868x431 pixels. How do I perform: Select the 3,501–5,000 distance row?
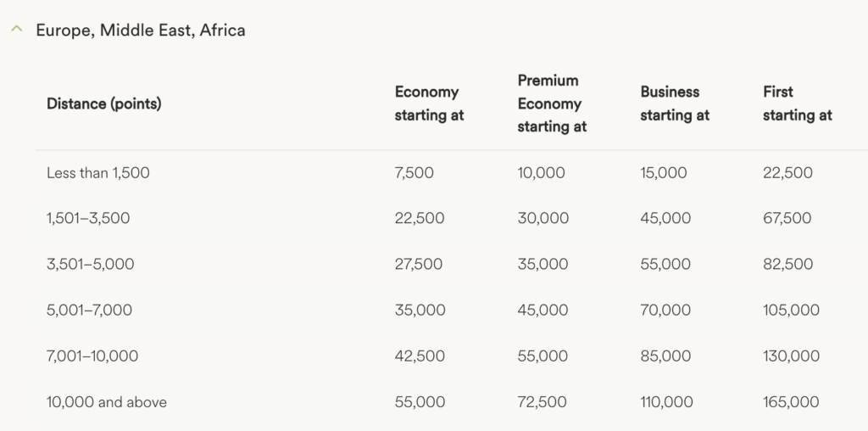[x=90, y=265]
